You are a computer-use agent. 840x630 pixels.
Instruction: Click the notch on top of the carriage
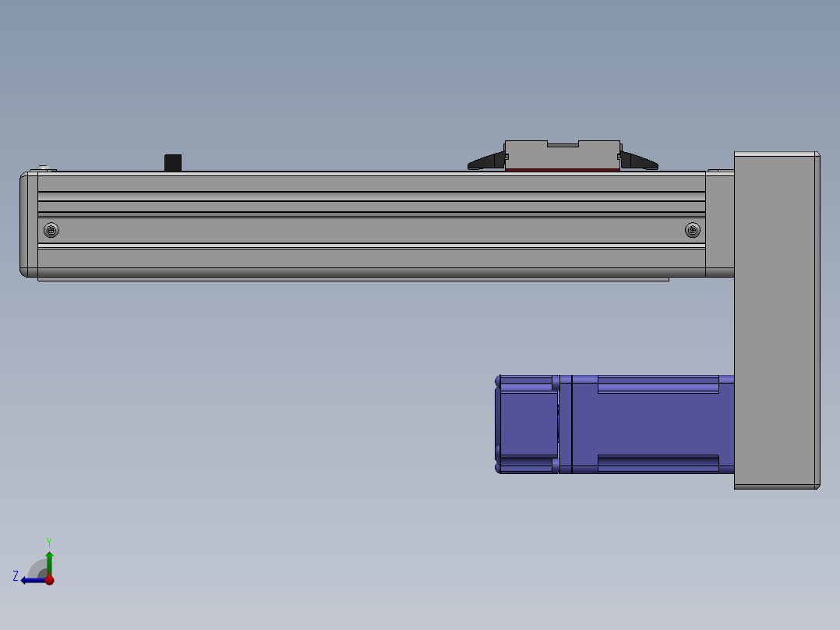562,144
